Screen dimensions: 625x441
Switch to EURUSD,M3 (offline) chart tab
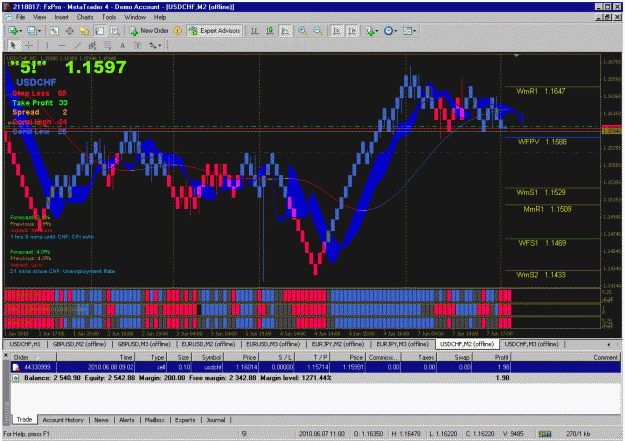[x=273, y=344]
